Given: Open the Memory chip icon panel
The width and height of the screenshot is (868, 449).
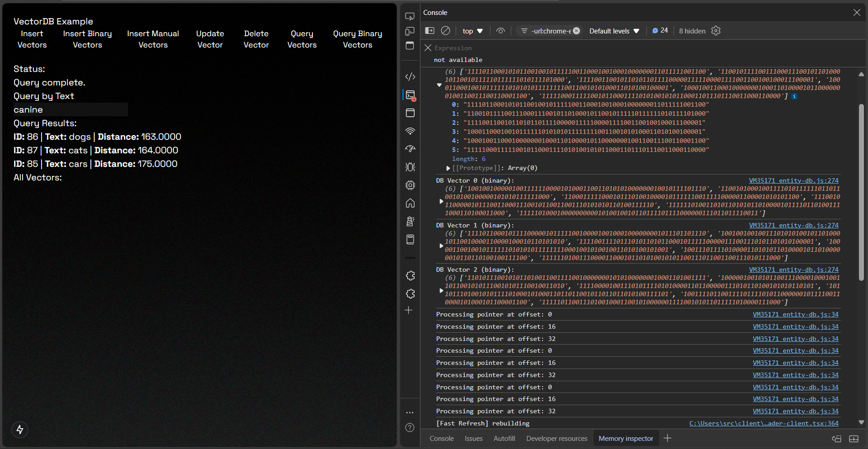Looking at the screenshot, I should (410, 185).
